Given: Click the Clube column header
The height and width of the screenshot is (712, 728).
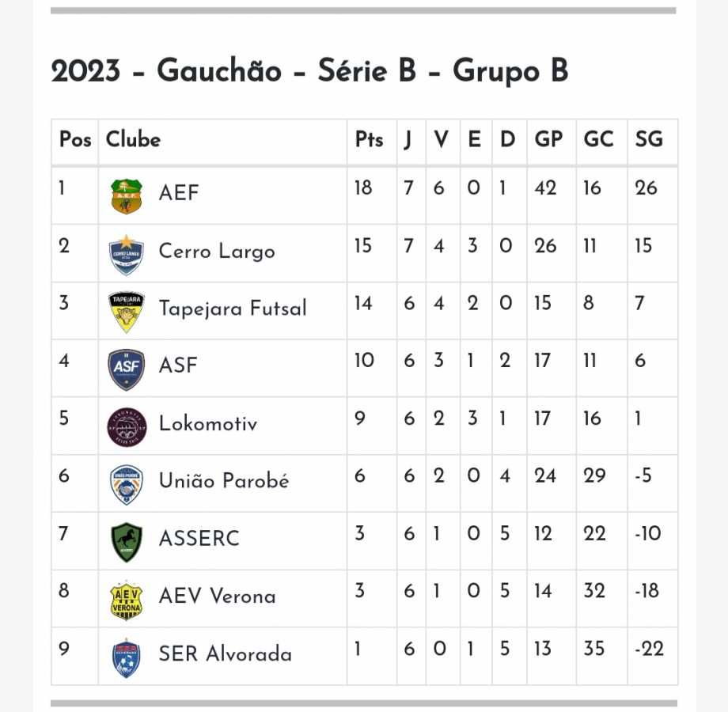Looking at the screenshot, I should (133, 140).
